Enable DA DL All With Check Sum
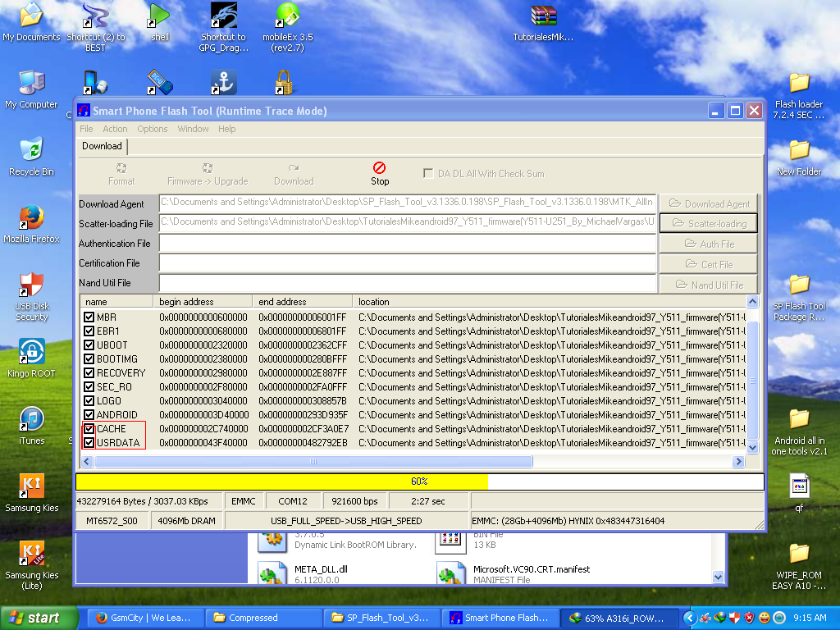The width and height of the screenshot is (840, 630). click(428, 174)
